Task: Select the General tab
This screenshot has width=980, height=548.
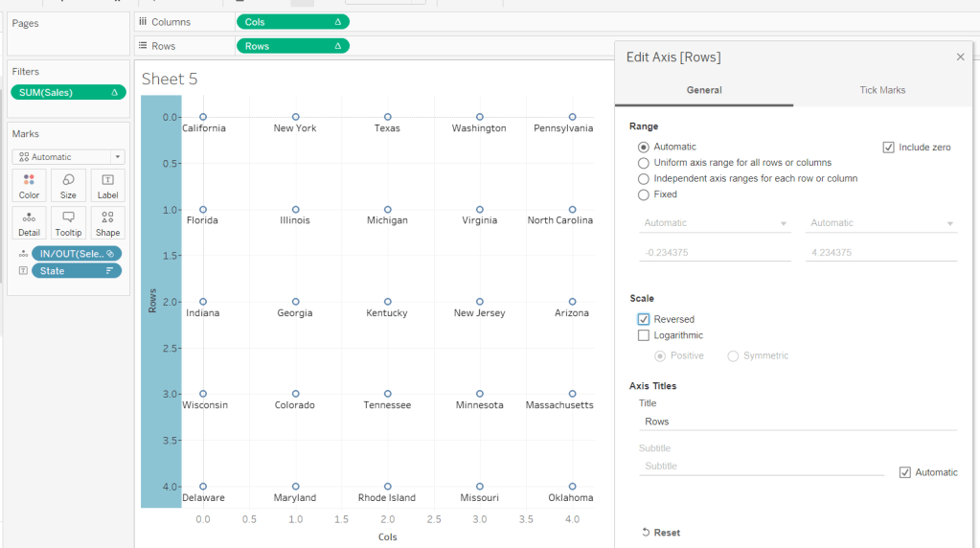Action: click(704, 90)
